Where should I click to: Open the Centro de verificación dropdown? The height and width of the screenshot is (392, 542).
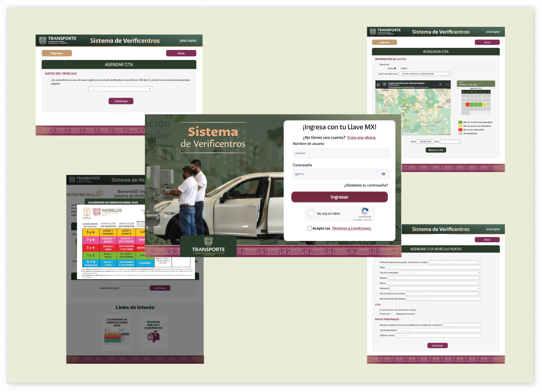(x=425, y=74)
